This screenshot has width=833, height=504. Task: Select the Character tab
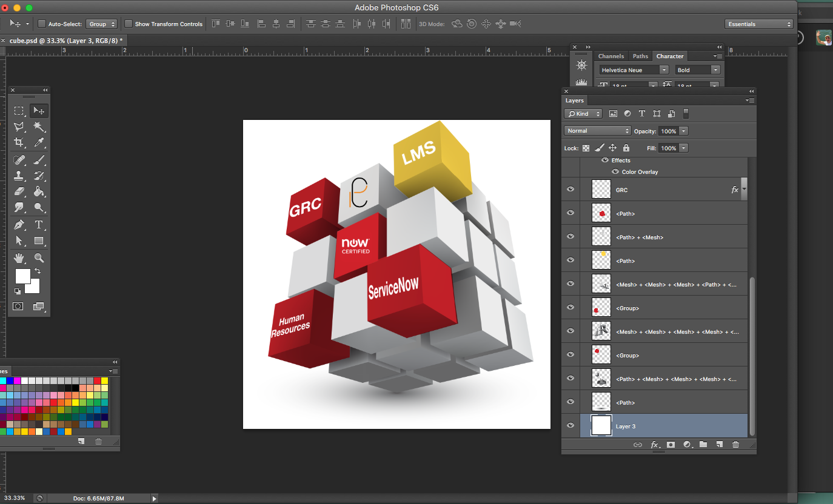click(x=670, y=56)
